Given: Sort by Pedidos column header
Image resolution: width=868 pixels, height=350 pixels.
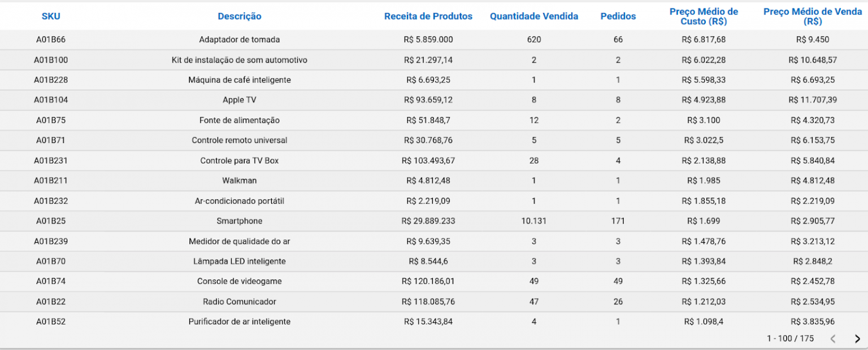Looking at the screenshot, I should [x=618, y=16].
